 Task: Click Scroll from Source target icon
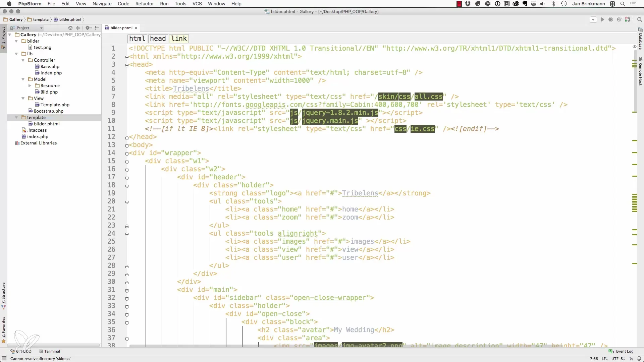[70, 28]
